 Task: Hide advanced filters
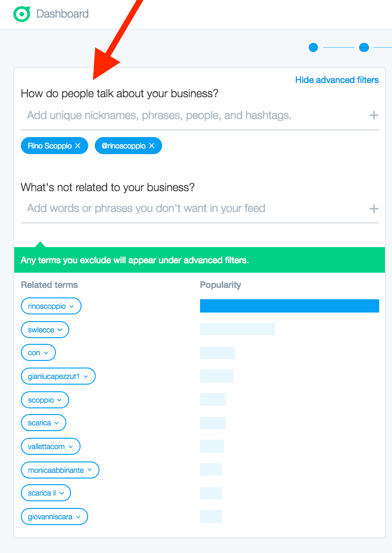coord(337,80)
